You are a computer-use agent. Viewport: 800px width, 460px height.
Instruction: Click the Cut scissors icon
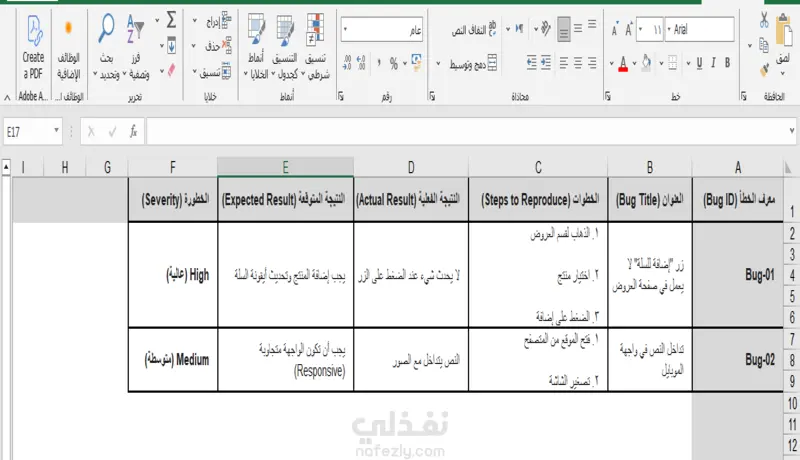click(764, 20)
